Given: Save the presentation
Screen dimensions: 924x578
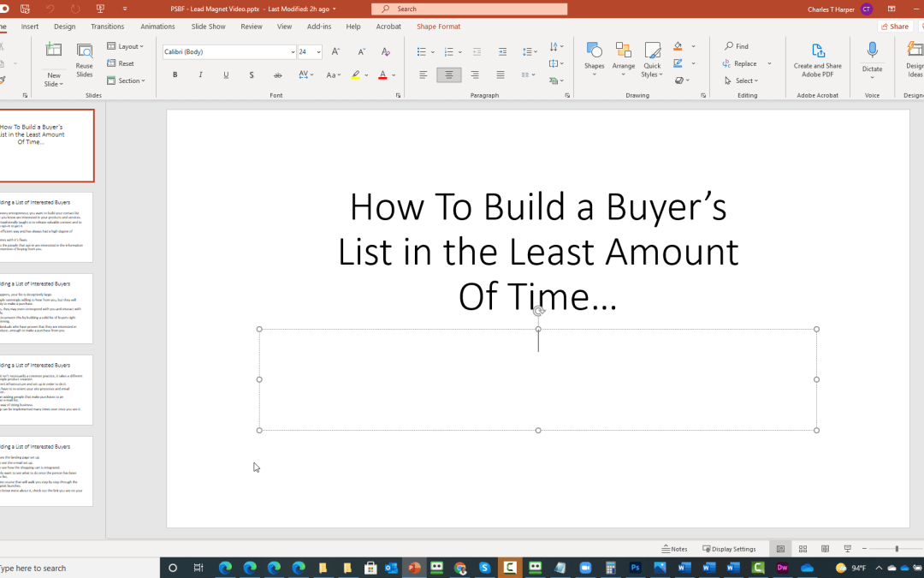Looking at the screenshot, I should click(x=25, y=9).
